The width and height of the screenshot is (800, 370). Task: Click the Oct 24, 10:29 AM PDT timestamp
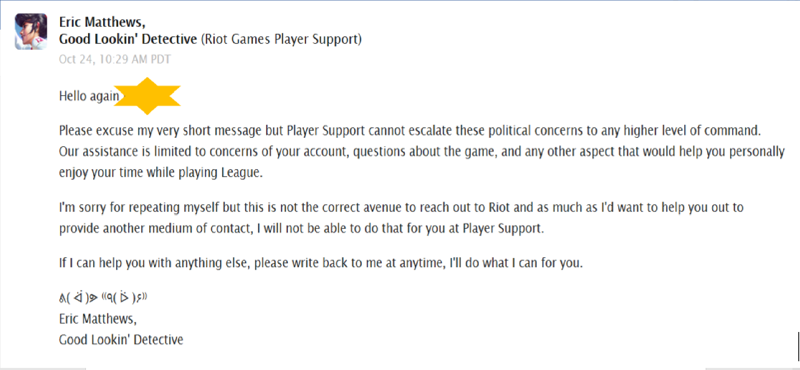click(x=115, y=59)
